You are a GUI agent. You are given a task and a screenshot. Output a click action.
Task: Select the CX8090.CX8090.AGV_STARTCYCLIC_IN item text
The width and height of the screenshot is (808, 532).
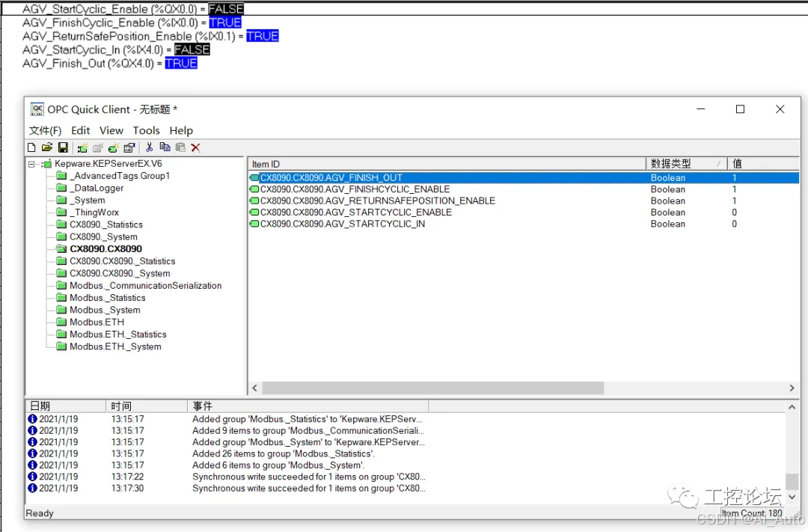pyautogui.click(x=343, y=224)
